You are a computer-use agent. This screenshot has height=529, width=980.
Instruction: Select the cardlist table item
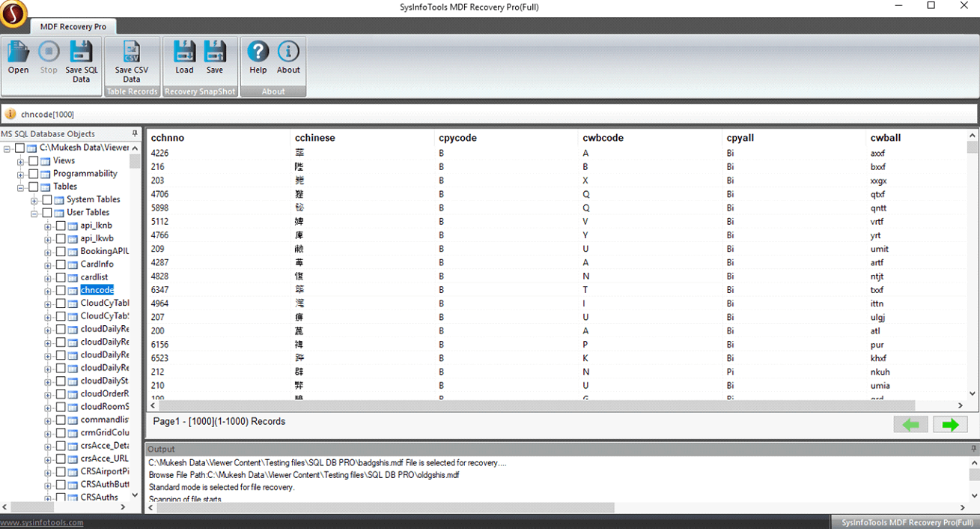pos(94,277)
